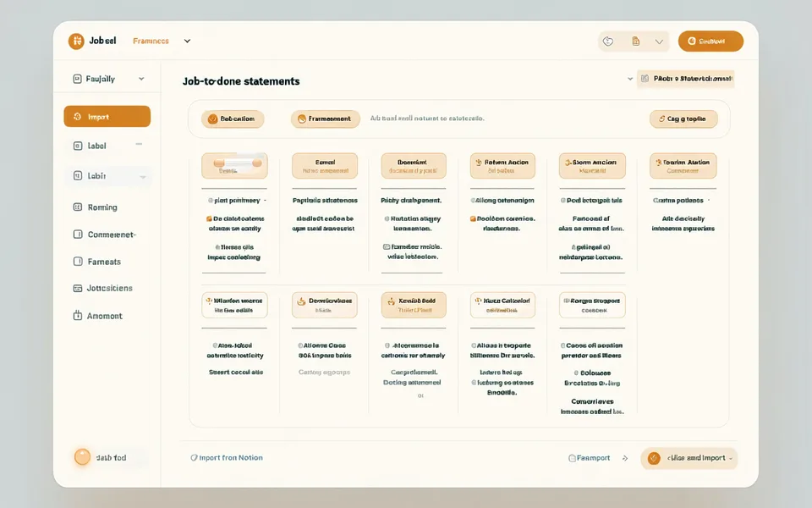Select Commenenet in the sidebar
The height and width of the screenshot is (508, 812).
tap(105, 235)
